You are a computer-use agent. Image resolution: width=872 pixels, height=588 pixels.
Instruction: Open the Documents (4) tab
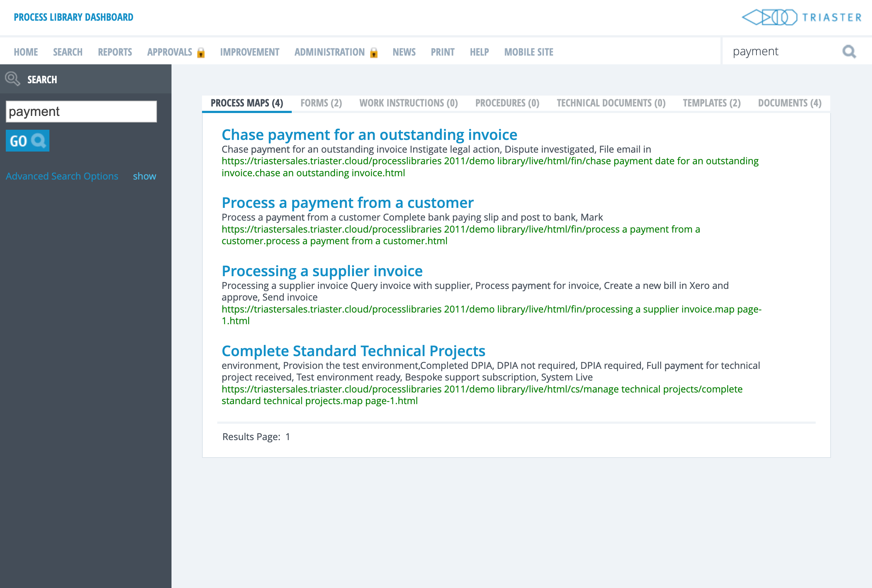pyautogui.click(x=789, y=103)
